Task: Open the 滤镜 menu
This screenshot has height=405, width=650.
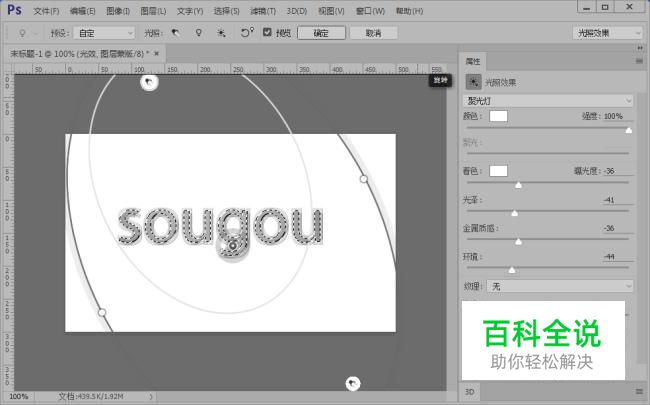Action: tap(263, 11)
